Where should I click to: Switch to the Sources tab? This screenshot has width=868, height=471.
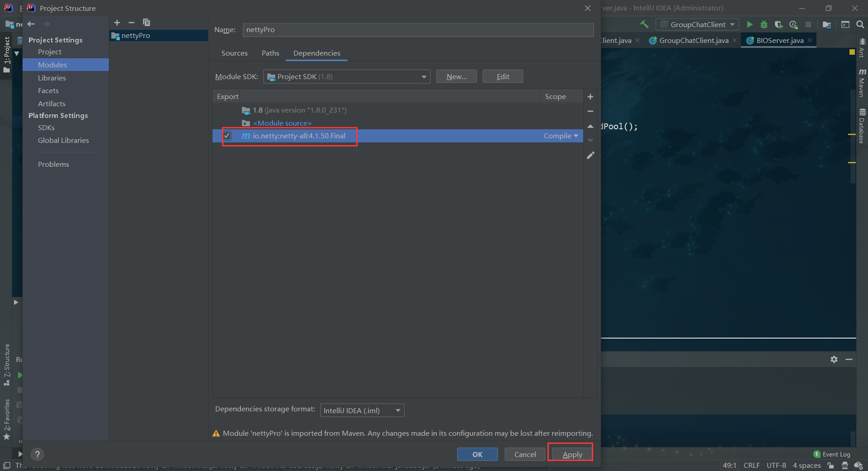pos(235,53)
